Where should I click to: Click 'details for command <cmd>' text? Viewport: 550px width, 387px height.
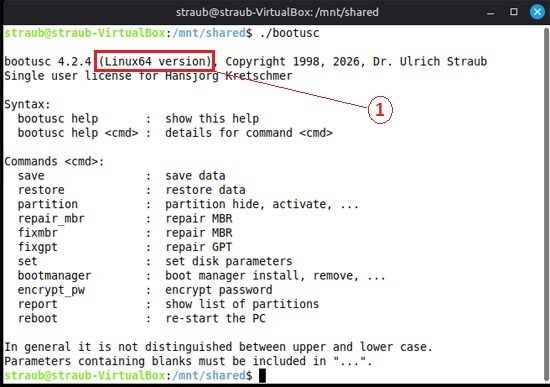point(249,133)
